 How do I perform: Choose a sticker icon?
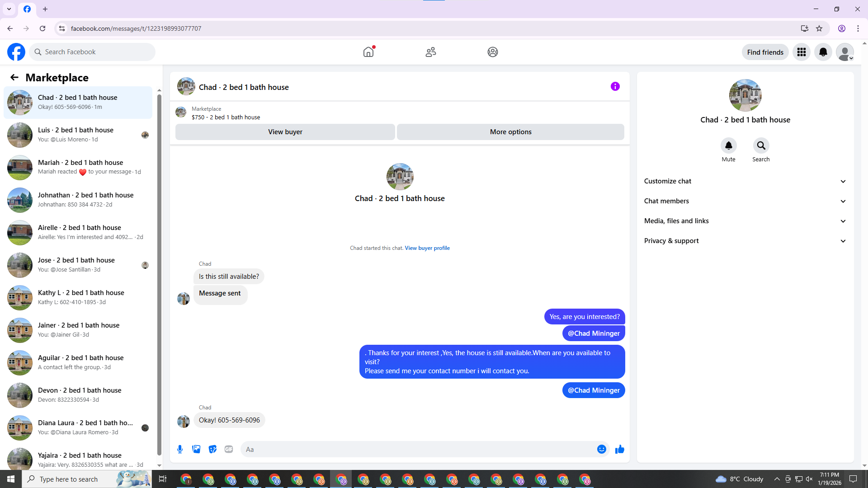pos(212,449)
